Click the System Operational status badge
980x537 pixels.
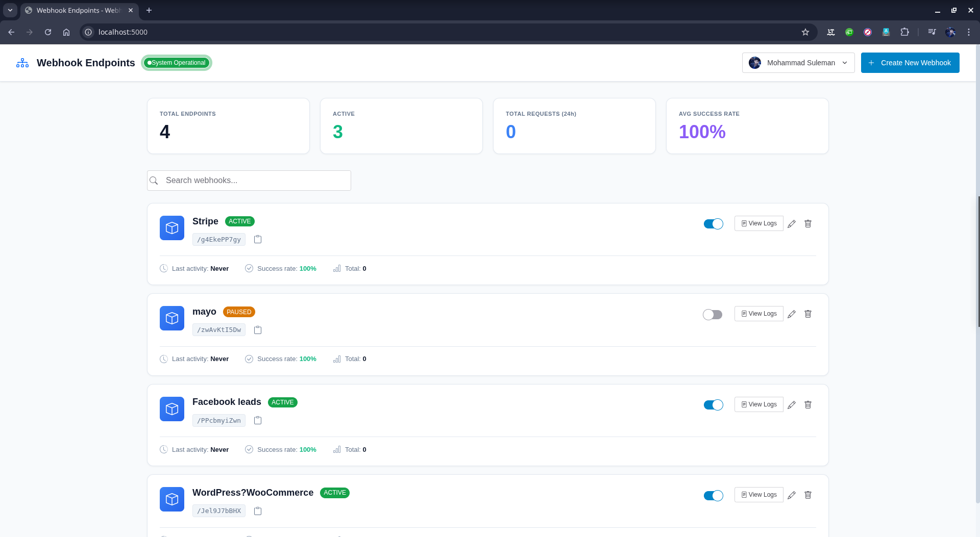177,63
